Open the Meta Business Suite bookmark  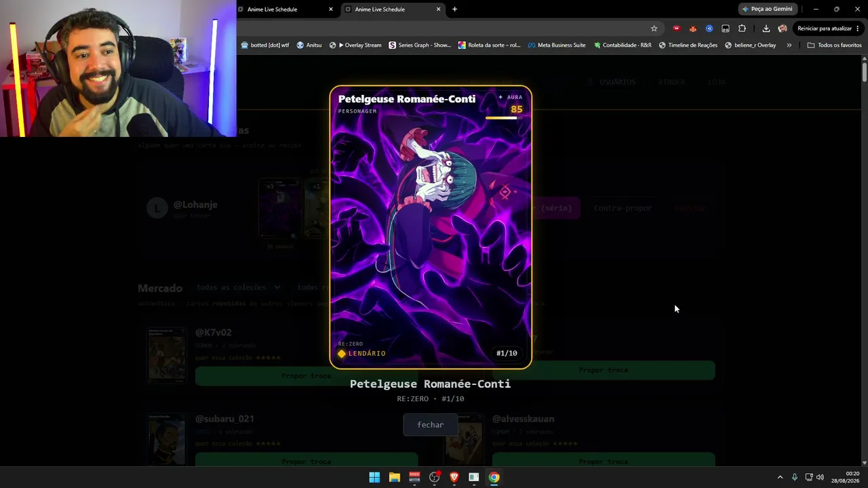click(x=557, y=45)
